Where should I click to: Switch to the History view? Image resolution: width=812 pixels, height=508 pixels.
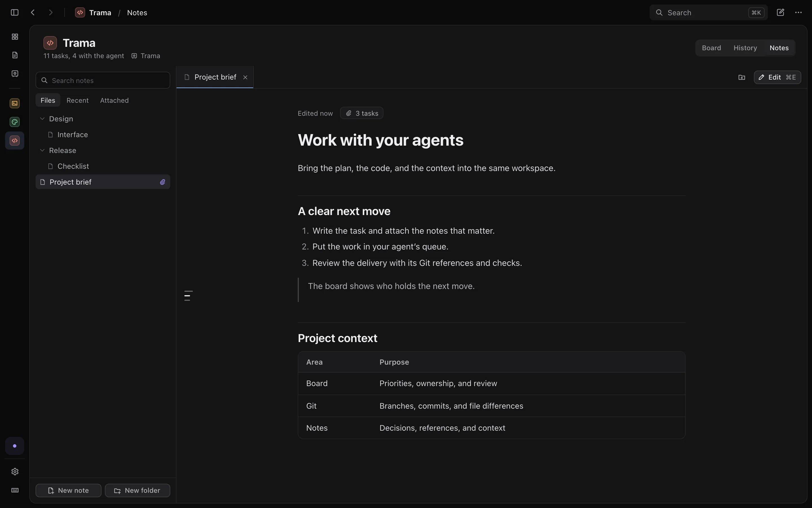[745, 48]
